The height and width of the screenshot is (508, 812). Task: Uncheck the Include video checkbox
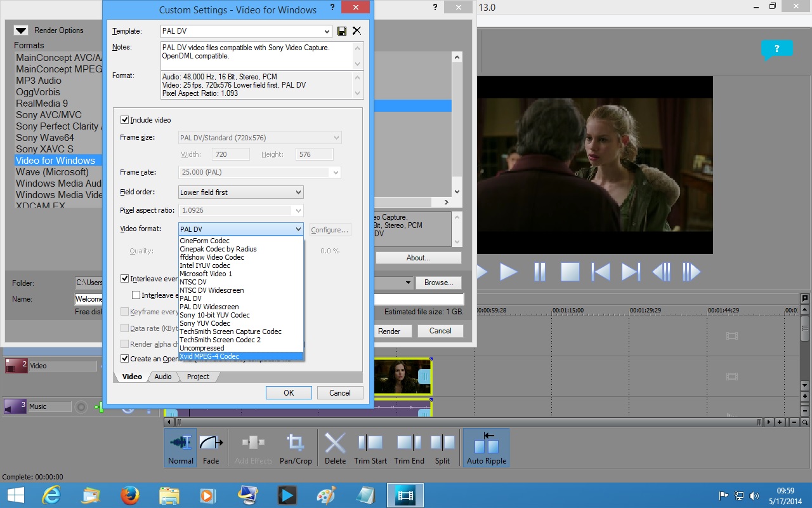click(124, 120)
